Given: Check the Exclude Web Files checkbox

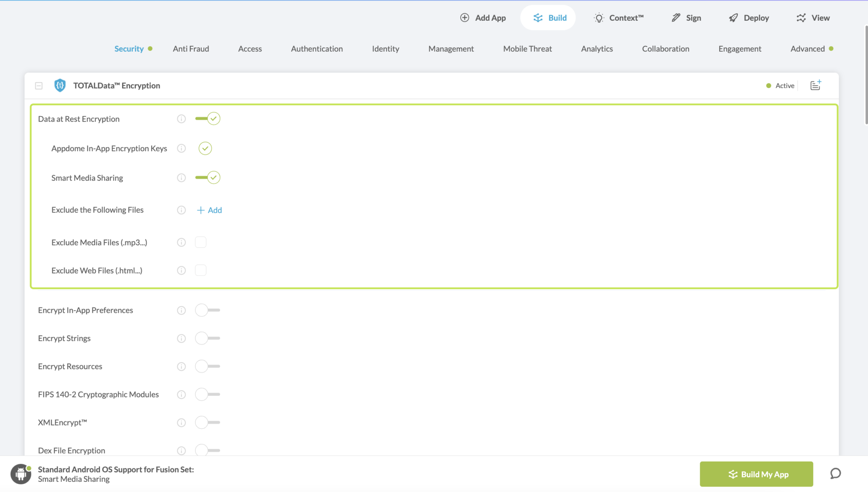Looking at the screenshot, I should 200,270.
